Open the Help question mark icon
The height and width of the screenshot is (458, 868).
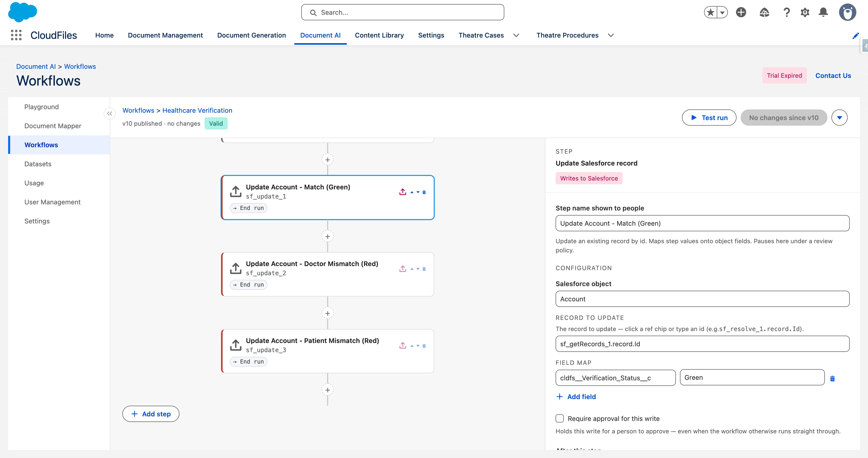point(787,12)
